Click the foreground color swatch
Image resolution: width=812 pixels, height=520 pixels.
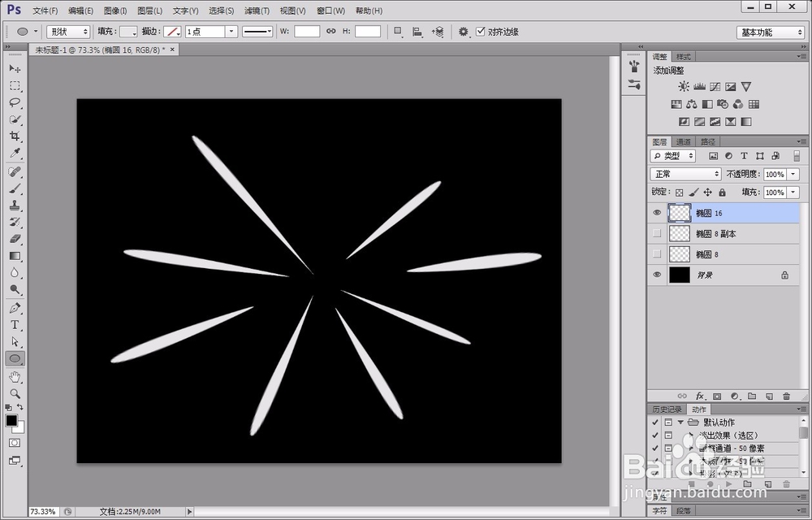(11, 421)
